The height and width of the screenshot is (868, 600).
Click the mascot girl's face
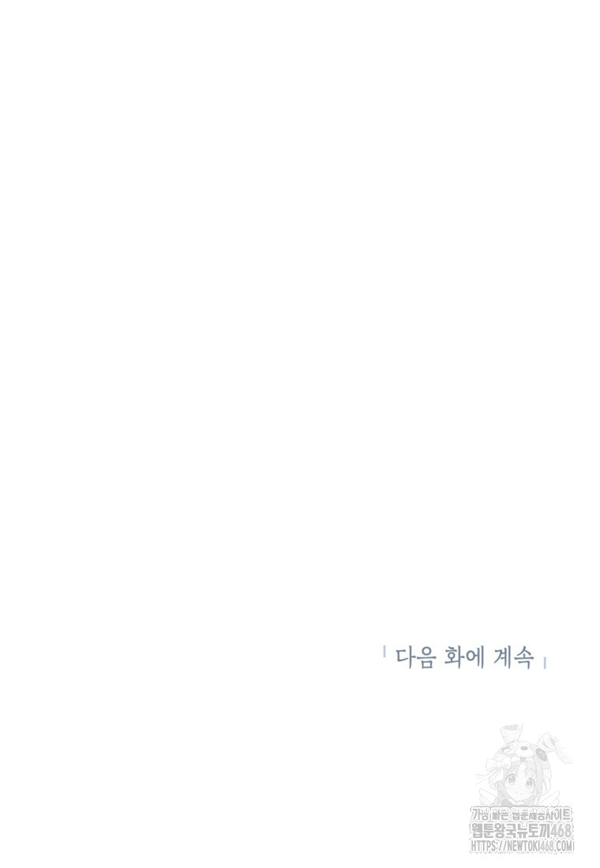tap(523, 784)
